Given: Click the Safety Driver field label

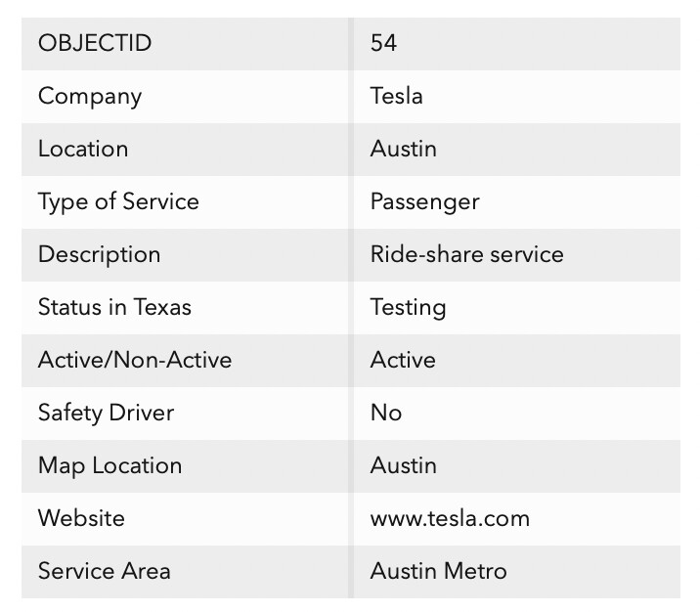Looking at the screenshot, I should (106, 413).
